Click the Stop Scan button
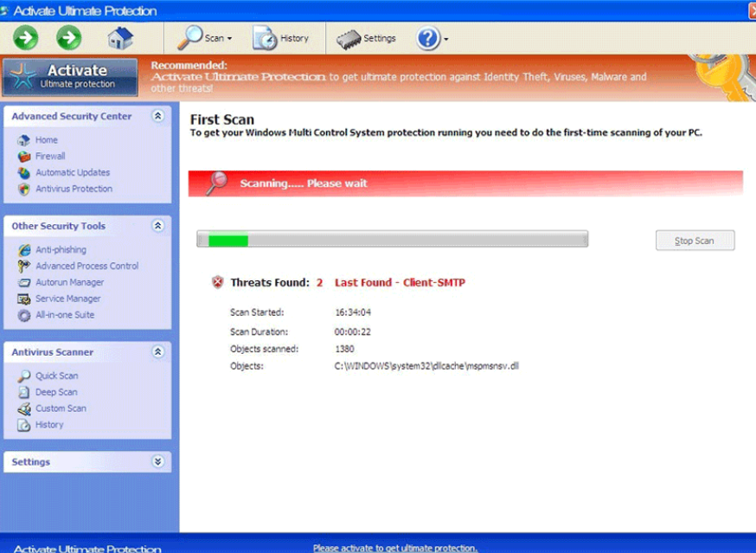Screen dimensions: 756x553 (695, 241)
